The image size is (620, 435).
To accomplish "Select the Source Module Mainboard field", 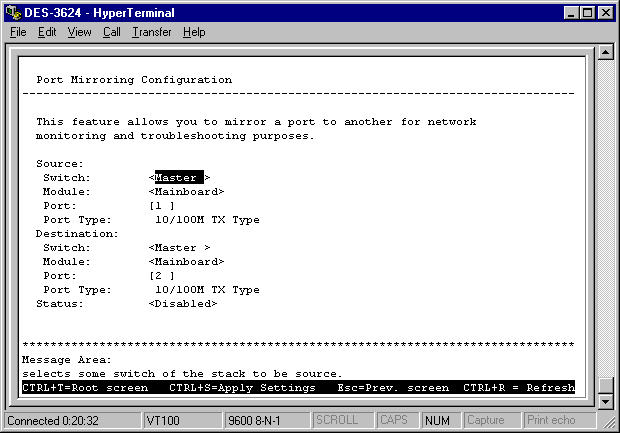I will (186, 192).
